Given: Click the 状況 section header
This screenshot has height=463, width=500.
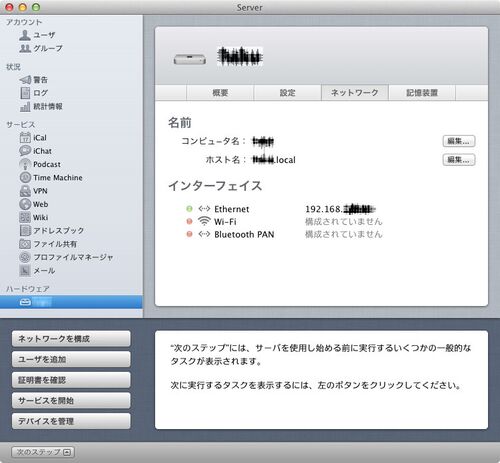Looking at the screenshot, I should click(x=13, y=67).
